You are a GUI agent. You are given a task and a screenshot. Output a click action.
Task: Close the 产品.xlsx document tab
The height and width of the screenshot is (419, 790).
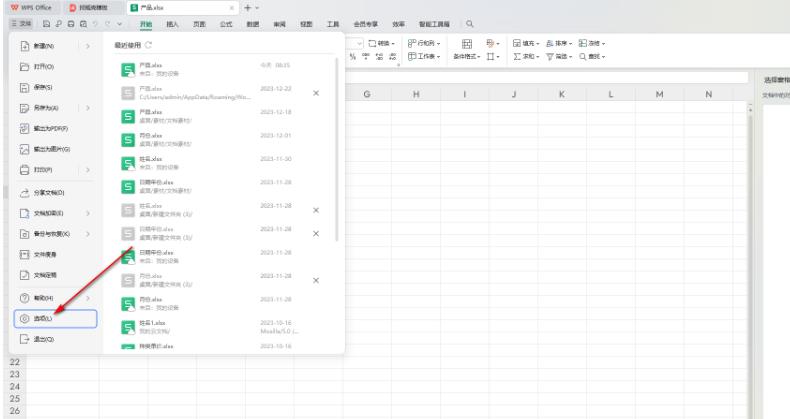[x=231, y=8]
